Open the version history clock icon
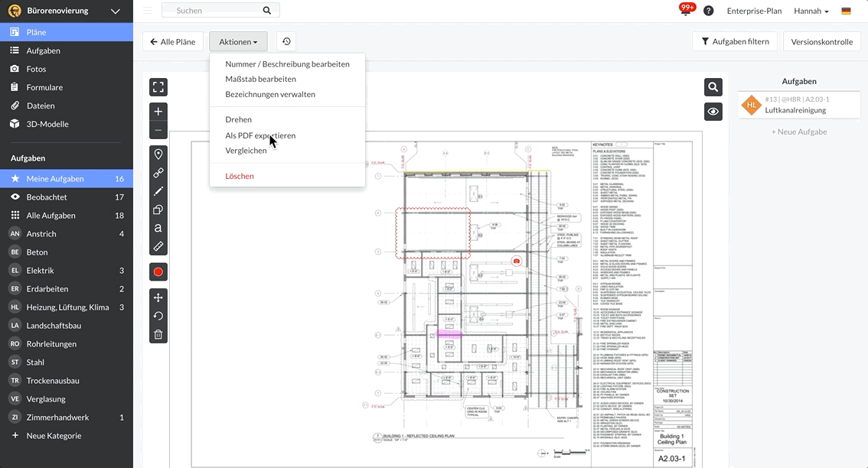 pyautogui.click(x=286, y=41)
